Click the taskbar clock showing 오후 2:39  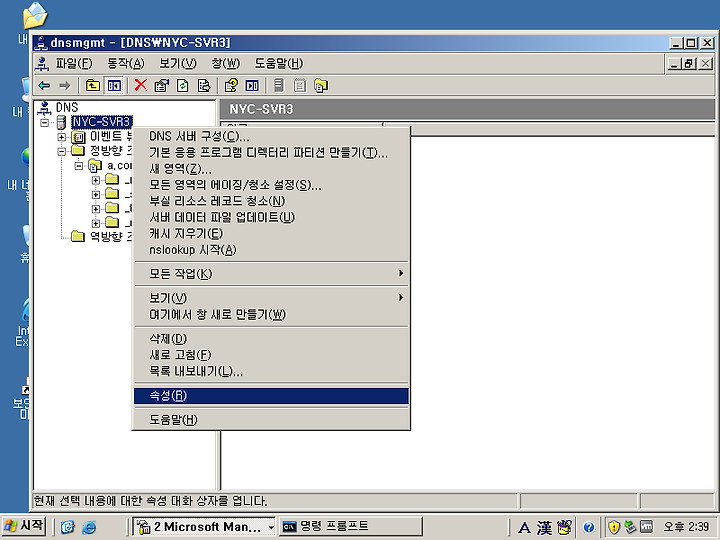click(686, 527)
